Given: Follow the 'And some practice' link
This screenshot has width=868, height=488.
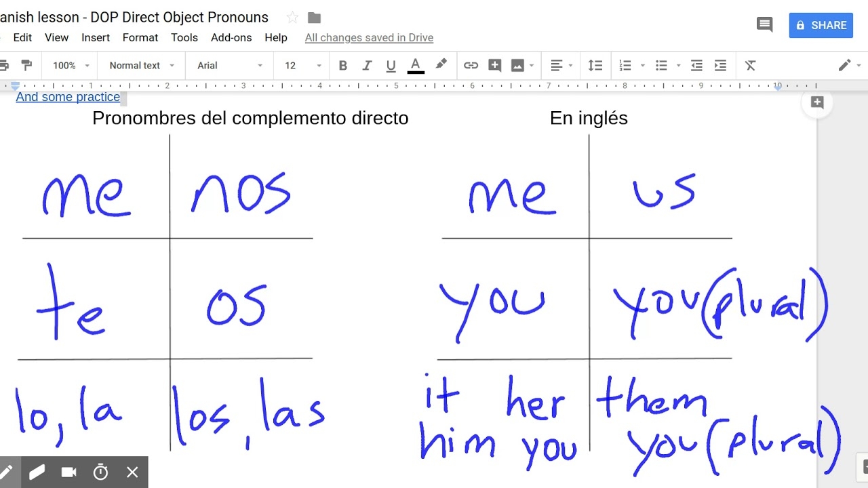Looking at the screenshot, I should tap(67, 96).
